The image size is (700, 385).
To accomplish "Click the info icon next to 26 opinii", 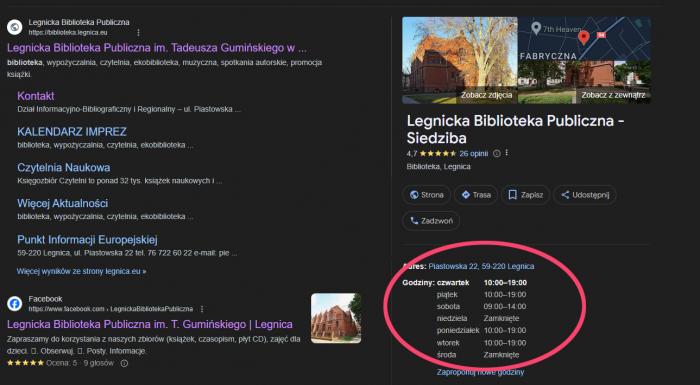I will coord(496,153).
